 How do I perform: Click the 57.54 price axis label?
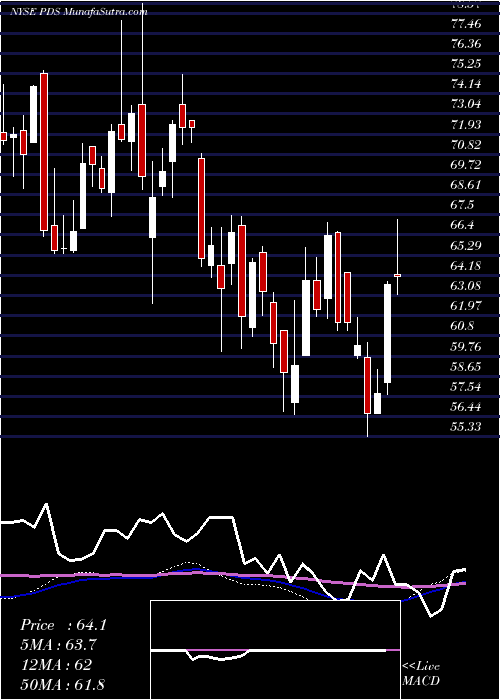466,387
